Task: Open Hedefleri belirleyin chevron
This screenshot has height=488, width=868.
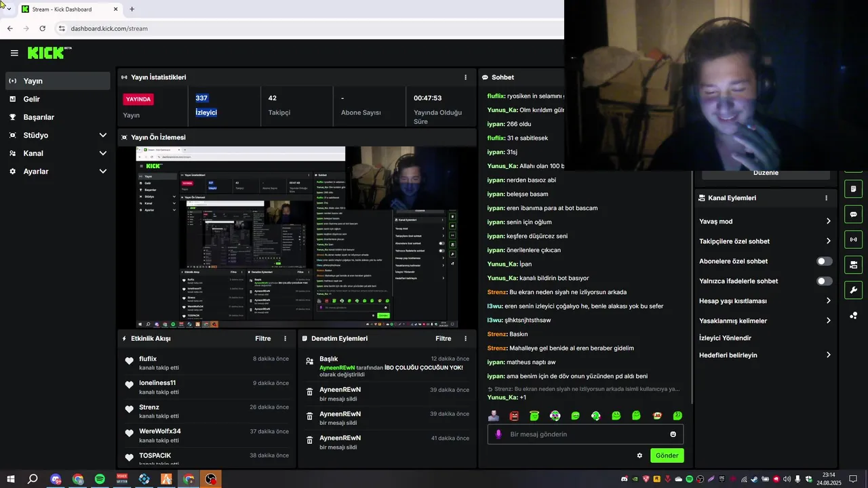Action: [828, 354]
